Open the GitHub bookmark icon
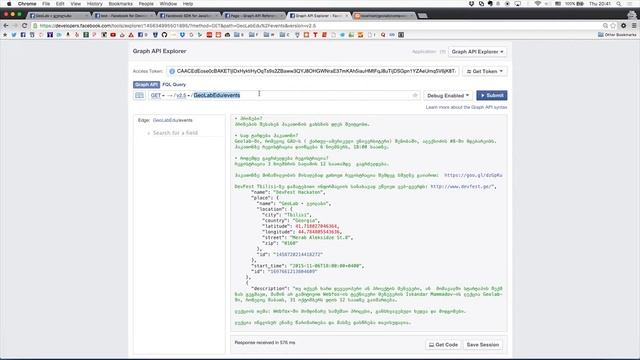The image size is (640, 360). (x=164, y=35)
